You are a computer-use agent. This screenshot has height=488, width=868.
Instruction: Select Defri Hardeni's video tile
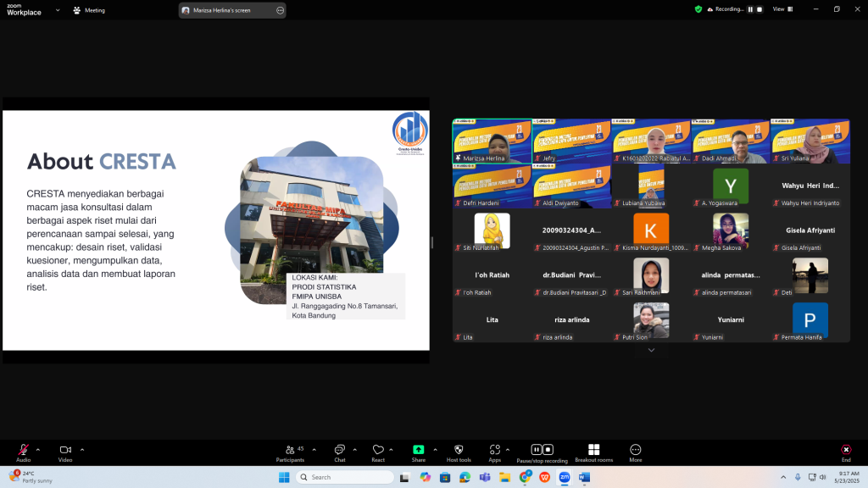[492, 186]
